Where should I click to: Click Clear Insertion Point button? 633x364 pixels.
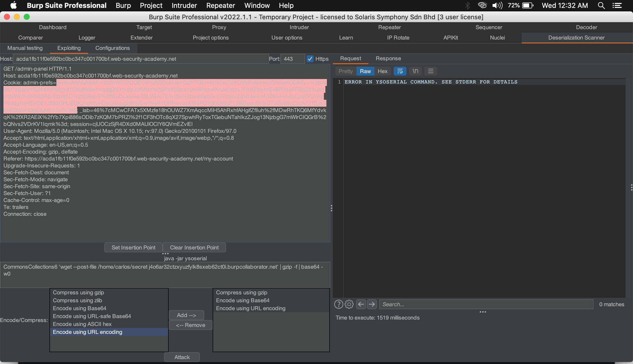(194, 247)
